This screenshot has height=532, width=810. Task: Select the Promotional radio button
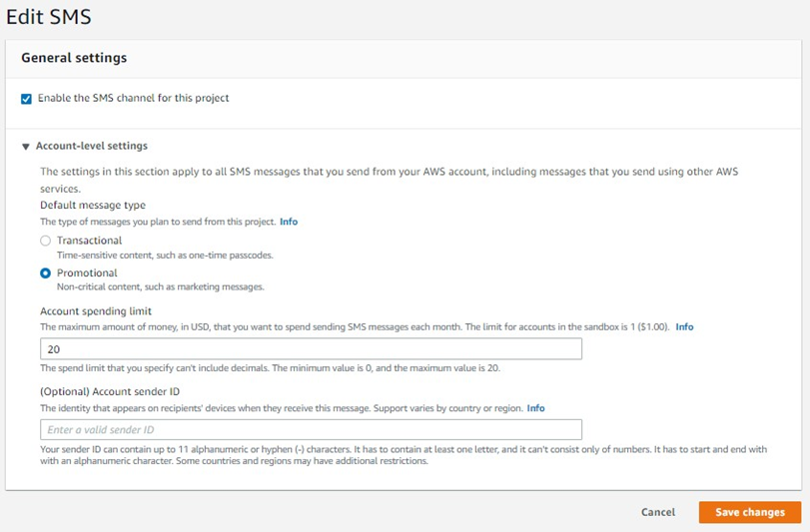pos(45,272)
